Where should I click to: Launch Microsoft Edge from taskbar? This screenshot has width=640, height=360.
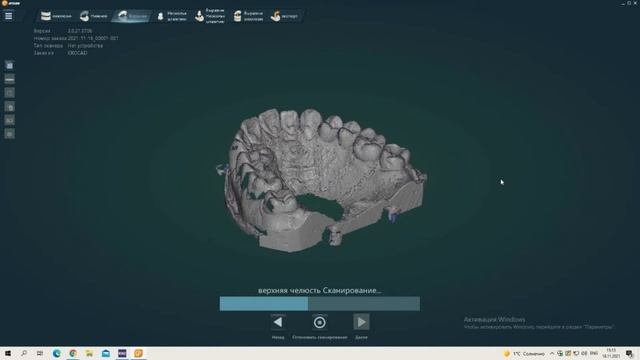click(56, 353)
